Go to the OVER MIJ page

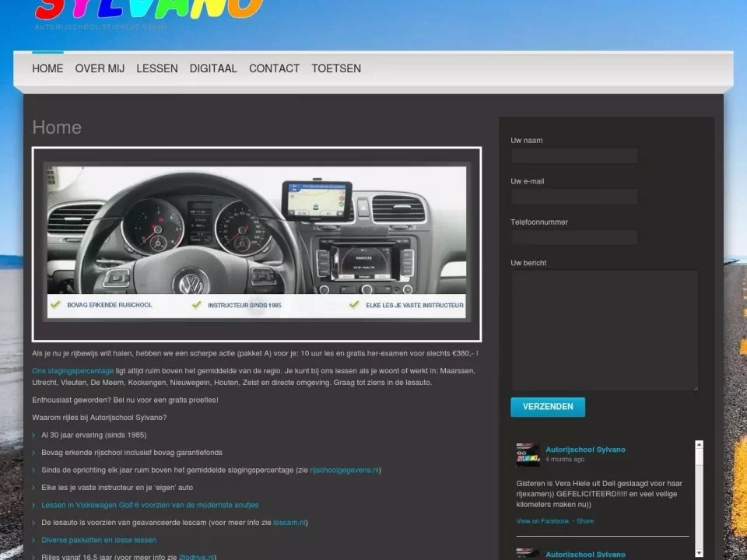pyautogui.click(x=100, y=68)
